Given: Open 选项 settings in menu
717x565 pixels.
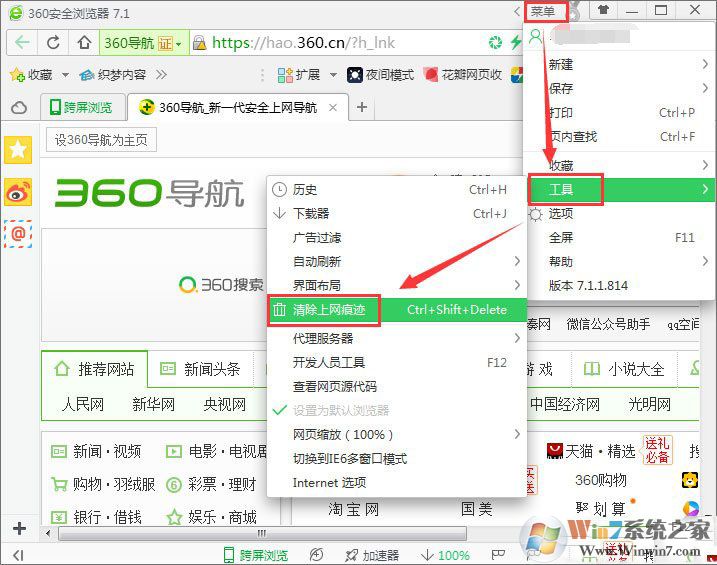Looking at the screenshot, I should 621,213.
